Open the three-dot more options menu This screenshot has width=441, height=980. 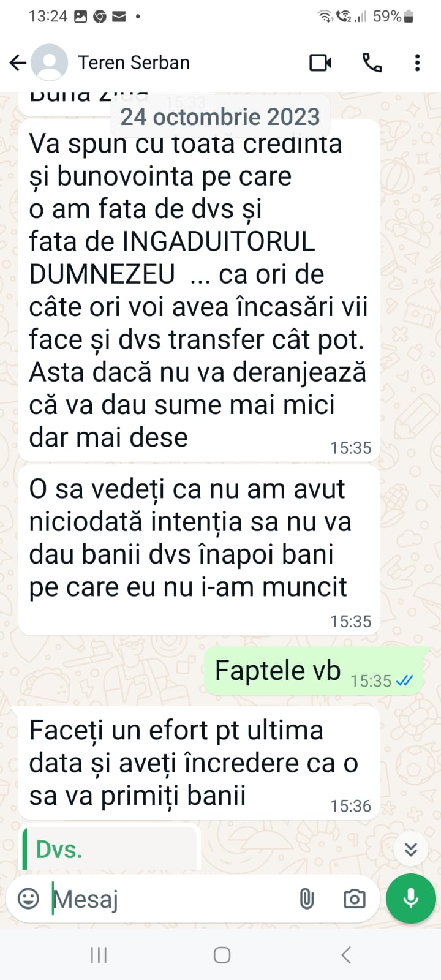417,62
